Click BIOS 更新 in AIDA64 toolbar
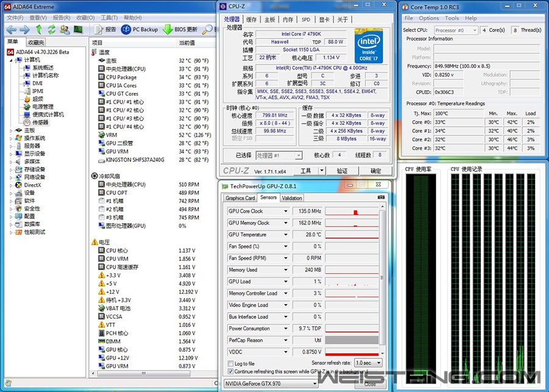 (x=181, y=30)
